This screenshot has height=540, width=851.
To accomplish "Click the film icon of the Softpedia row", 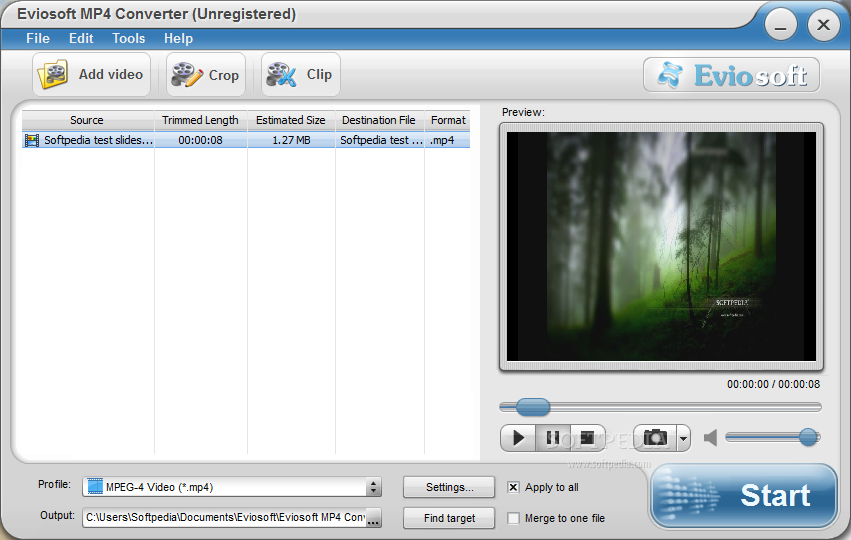I will coord(32,141).
